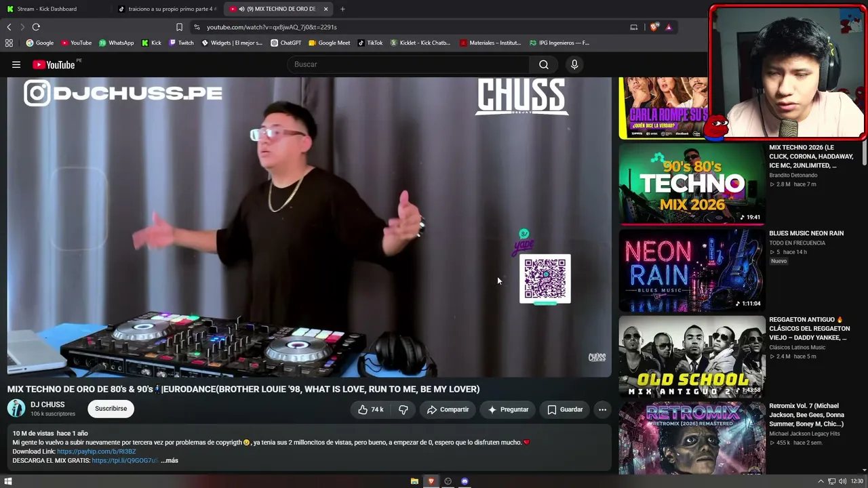This screenshot has height=488, width=868.
Task: Reload the current page
Action: click(36, 27)
